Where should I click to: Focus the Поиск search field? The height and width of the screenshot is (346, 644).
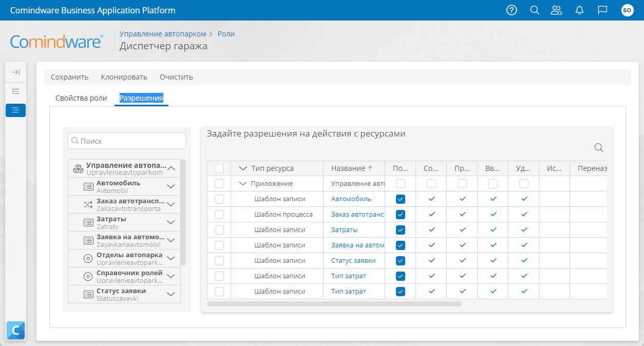point(127,141)
